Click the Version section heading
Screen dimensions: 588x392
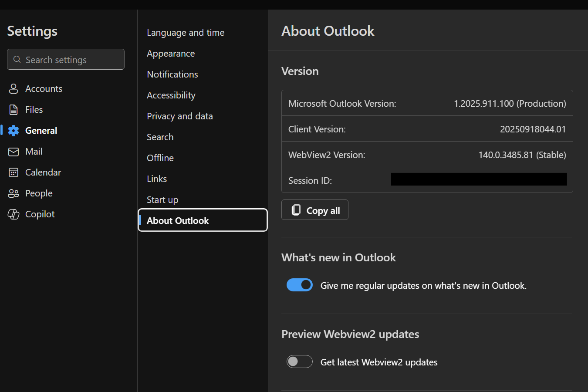tap(300, 71)
